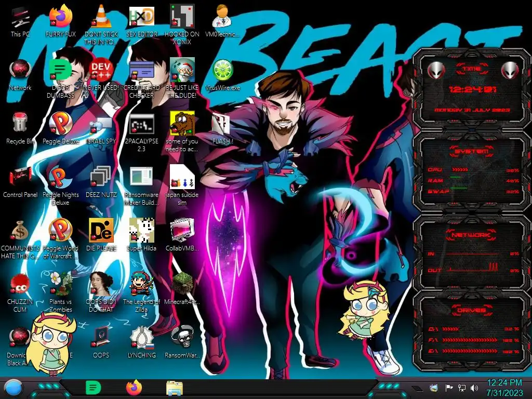Open the Action Center flag tray icon
Viewport: 532px width, 399px height.
click(x=449, y=388)
